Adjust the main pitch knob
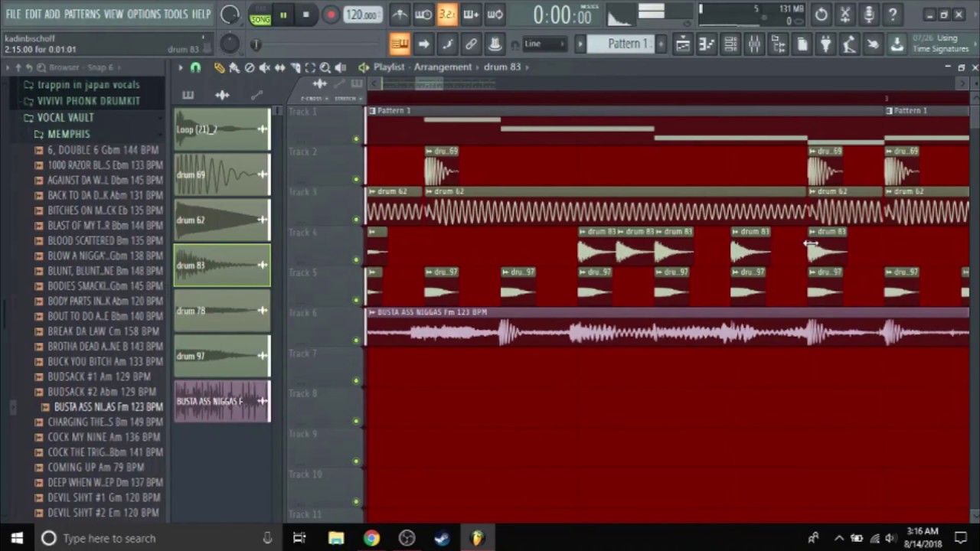Image resolution: width=980 pixels, height=551 pixels. [x=229, y=44]
